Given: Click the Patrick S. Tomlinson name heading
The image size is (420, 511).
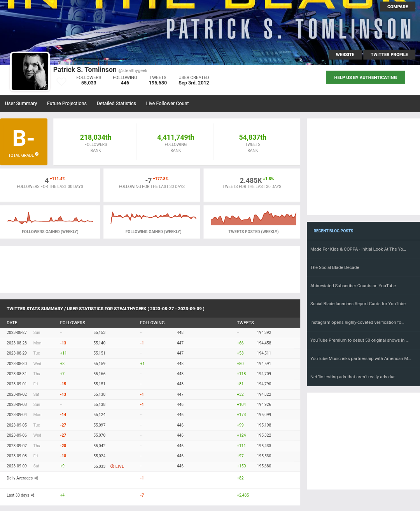Looking at the screenshot, I should tap(85, 70).
